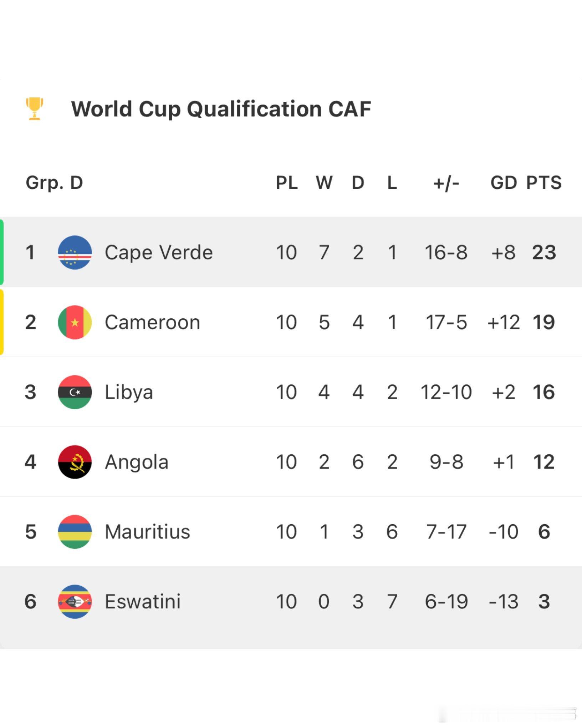Open the Cape Verde team name
Image resolution: width=582 pixels, height=728 pixels.
tap(159, 252)
